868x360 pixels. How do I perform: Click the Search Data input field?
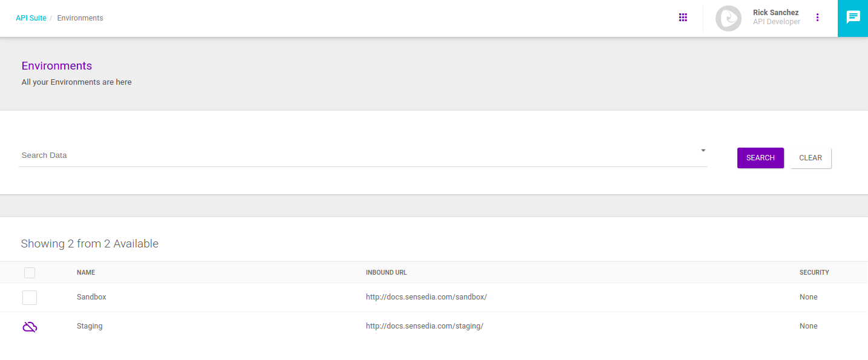(x=242, y=155)
